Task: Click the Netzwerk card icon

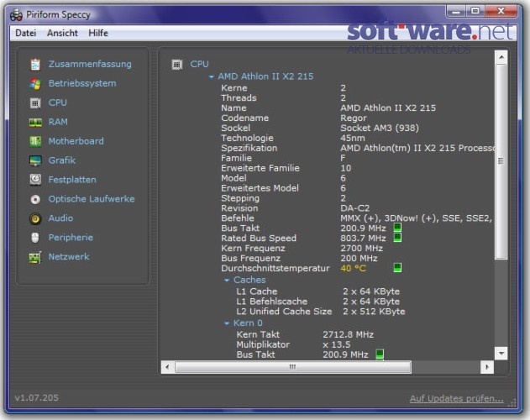Action: click(35, 257)
